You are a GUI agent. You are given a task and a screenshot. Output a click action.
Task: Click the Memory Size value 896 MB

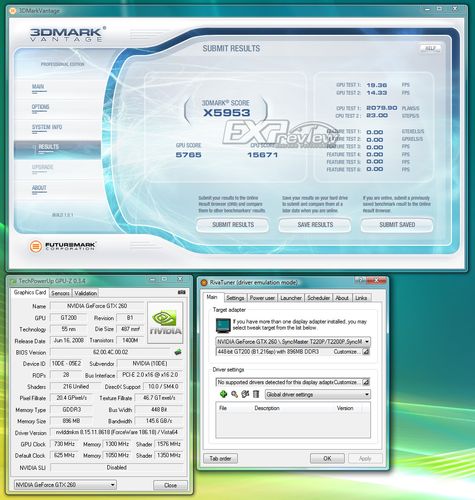(71, 421)
